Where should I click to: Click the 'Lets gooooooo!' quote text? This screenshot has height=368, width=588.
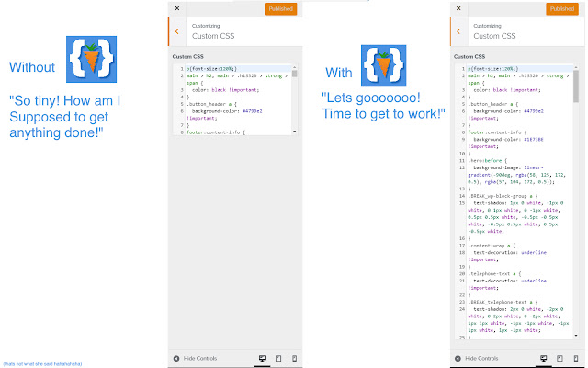point(371,98)
